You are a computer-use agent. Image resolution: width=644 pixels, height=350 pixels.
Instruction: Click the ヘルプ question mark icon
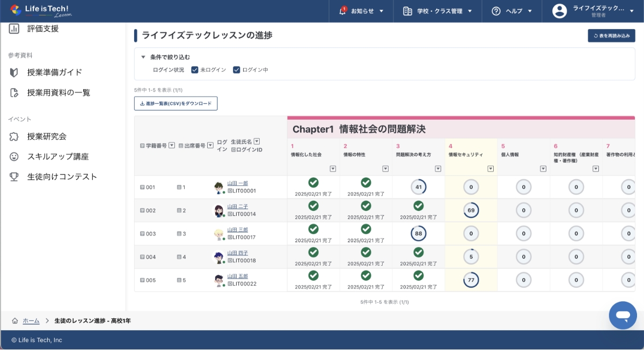496,11
